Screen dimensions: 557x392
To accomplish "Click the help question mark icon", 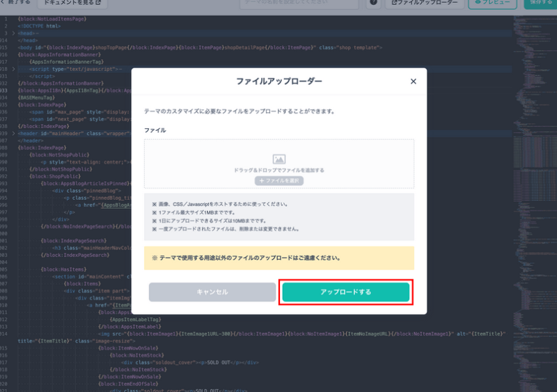I will click(x=374, y=3).
